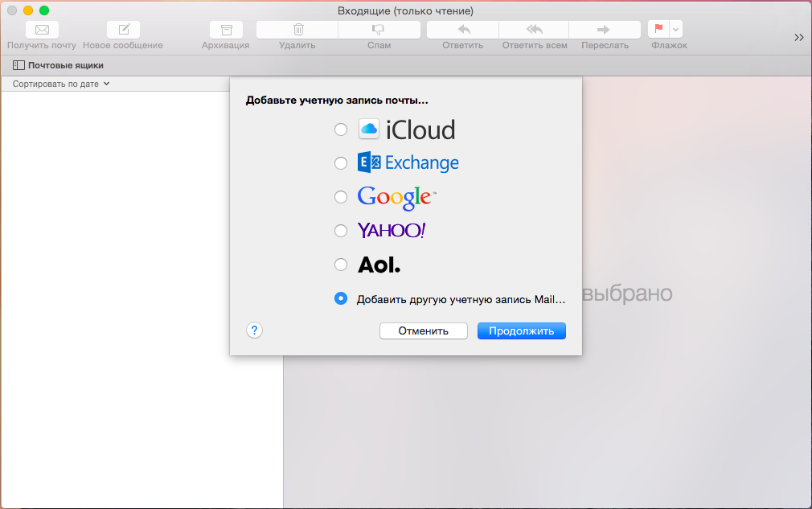812x509 pixels.
Task: Click the Exchange logo icon
Action: [x=369, y=162]
